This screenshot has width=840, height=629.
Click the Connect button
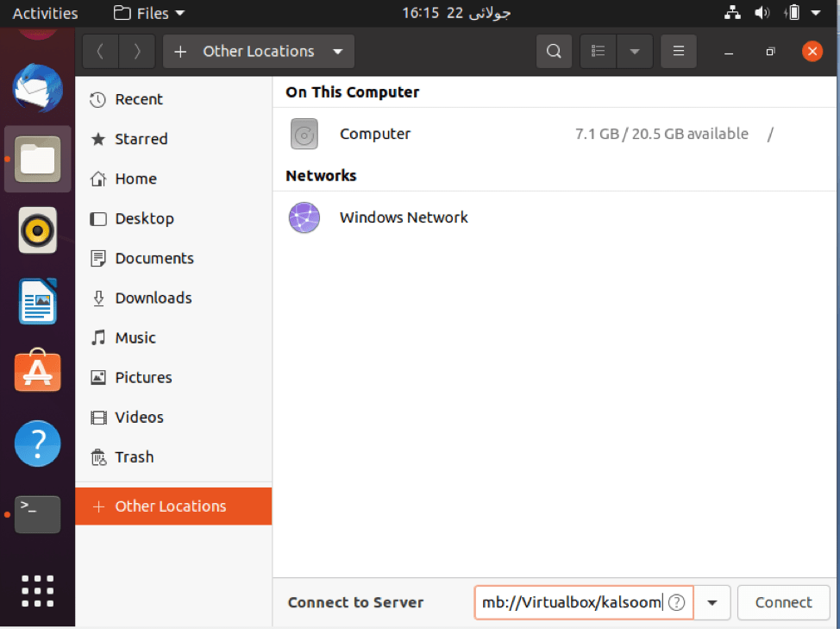click(x=782, y=602)
